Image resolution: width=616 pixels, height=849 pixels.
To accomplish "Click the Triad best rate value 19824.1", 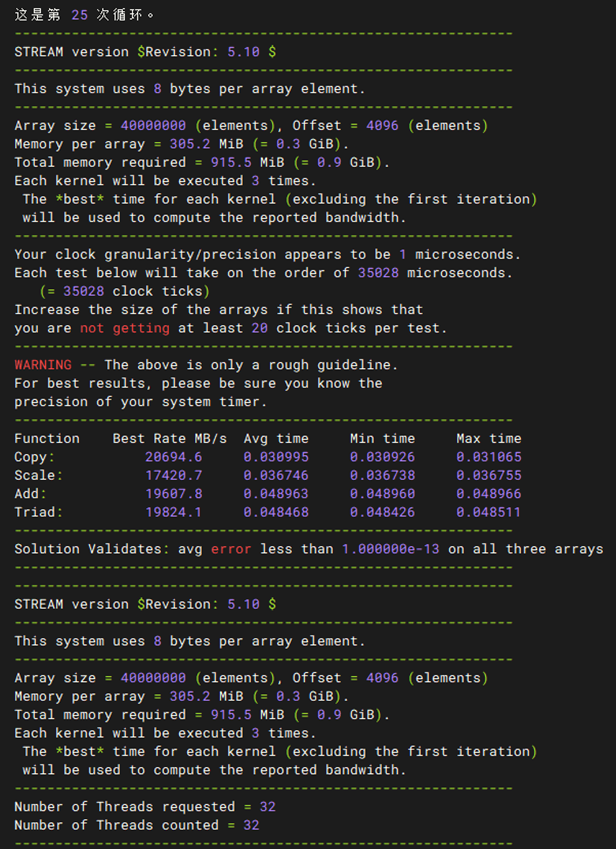I will point(174,512).
